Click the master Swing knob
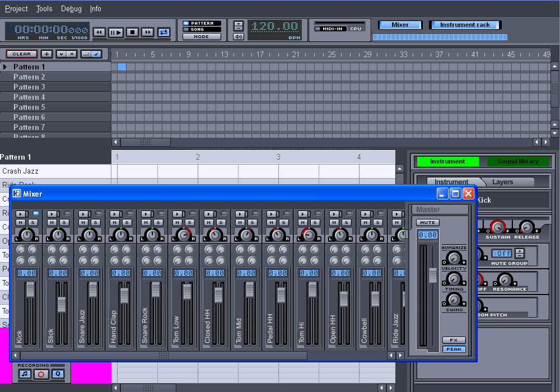 (x=454, y=299)
